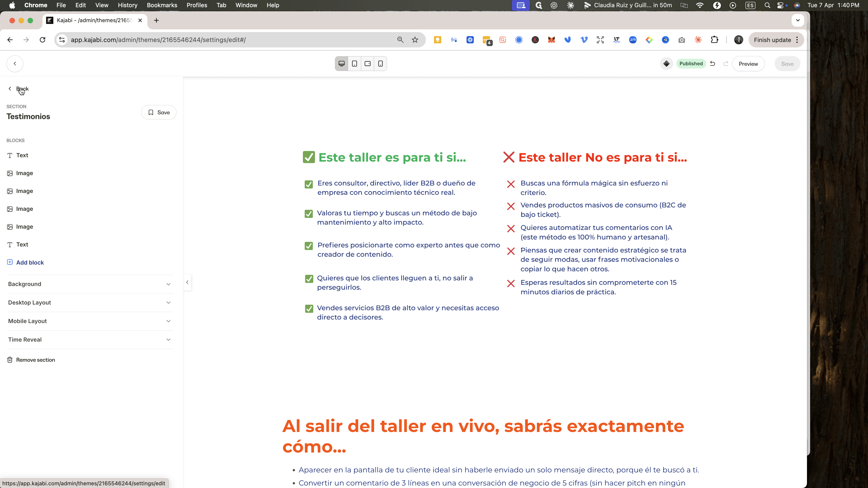
Task: Open the File menu
Action: pos(61,5)
